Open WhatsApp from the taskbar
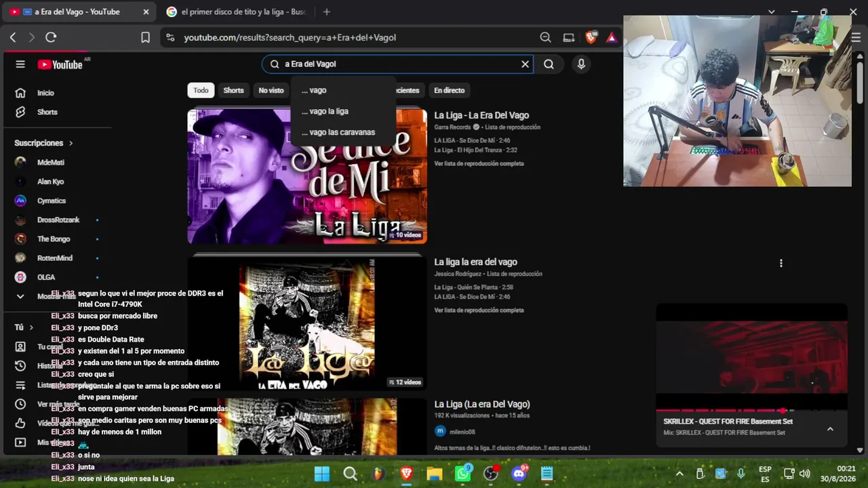This screenshot has height=488, width=868. tap(463, 473)
